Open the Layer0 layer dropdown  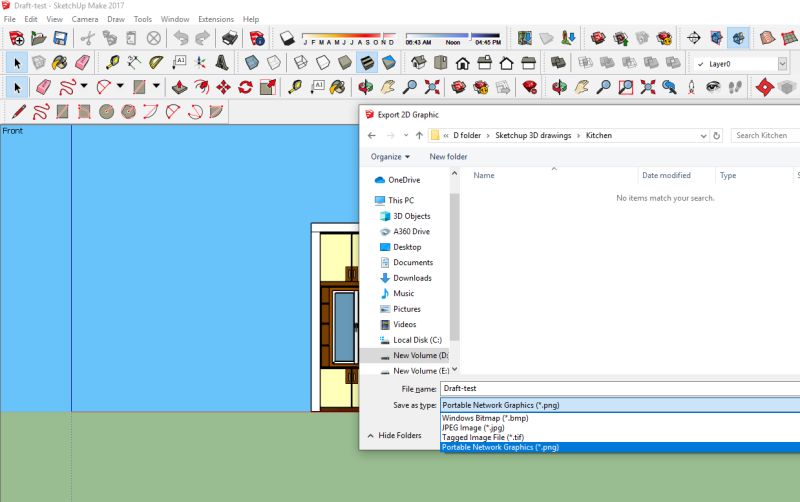782,64
